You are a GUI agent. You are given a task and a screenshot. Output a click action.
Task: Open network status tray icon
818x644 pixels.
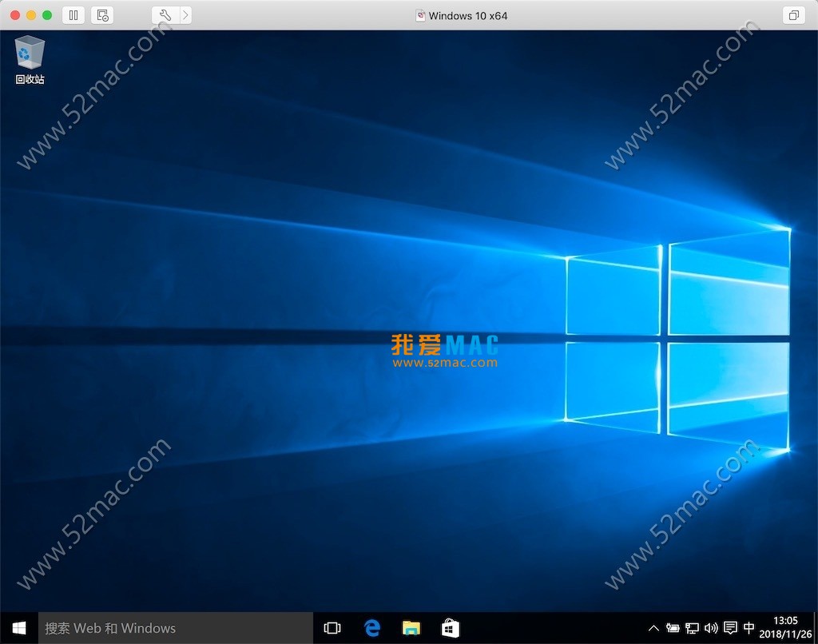692,628
